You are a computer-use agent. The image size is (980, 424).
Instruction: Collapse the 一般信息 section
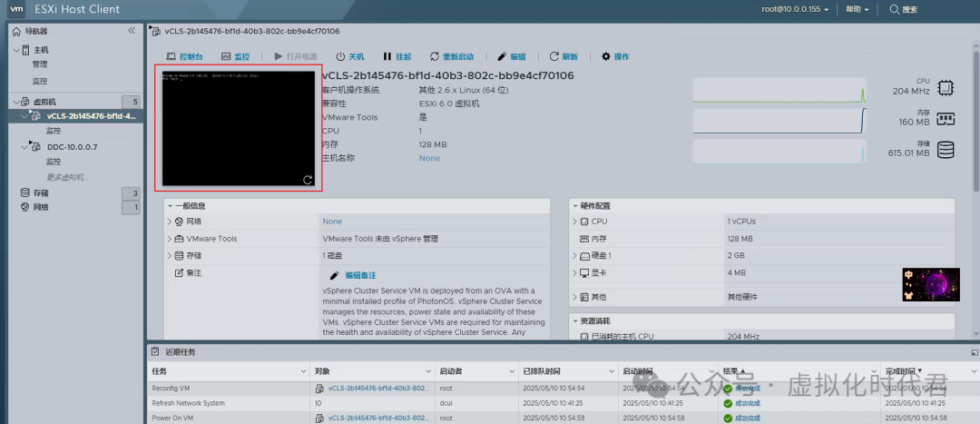[170, 205]
